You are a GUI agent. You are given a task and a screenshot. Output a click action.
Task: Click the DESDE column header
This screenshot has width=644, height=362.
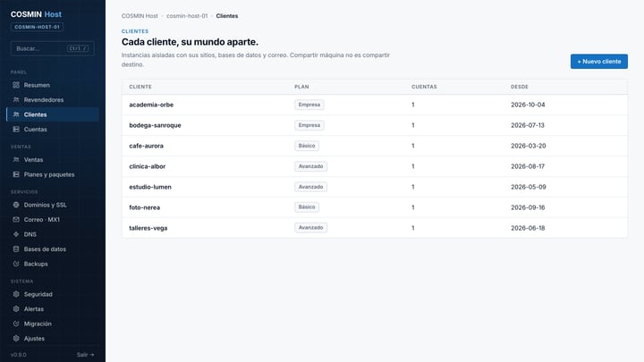click(520, 87)
